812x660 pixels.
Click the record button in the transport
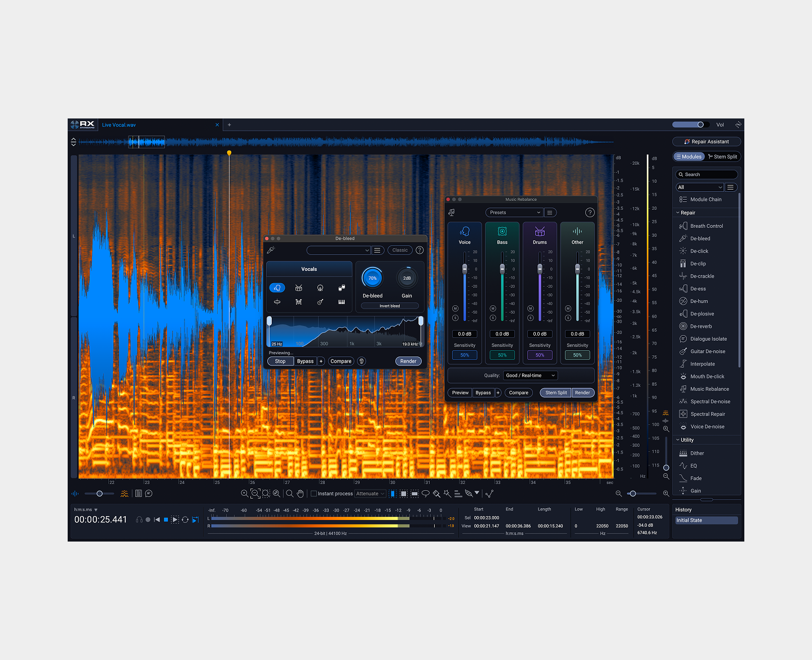click(148, 520)
